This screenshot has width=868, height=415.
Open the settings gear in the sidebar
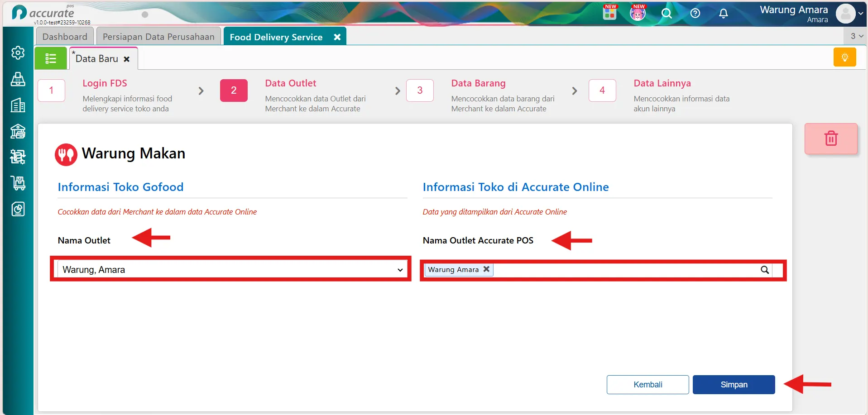[x=18, y=53]
